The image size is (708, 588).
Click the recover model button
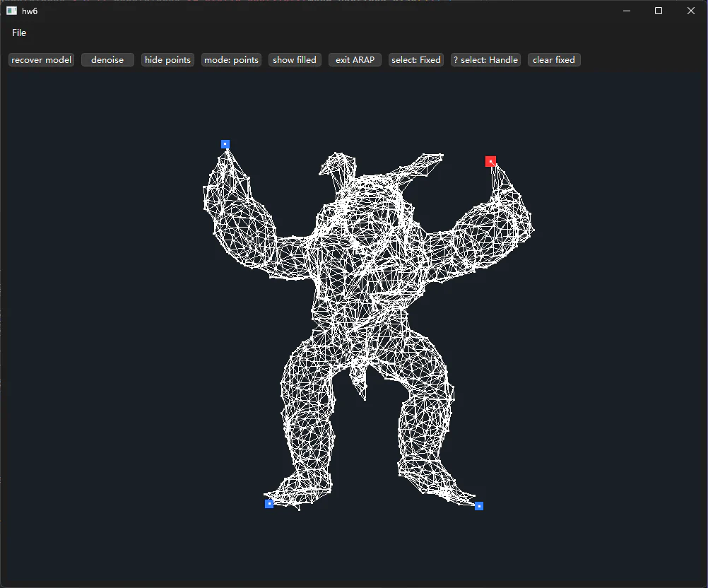(x=41, y=59)
